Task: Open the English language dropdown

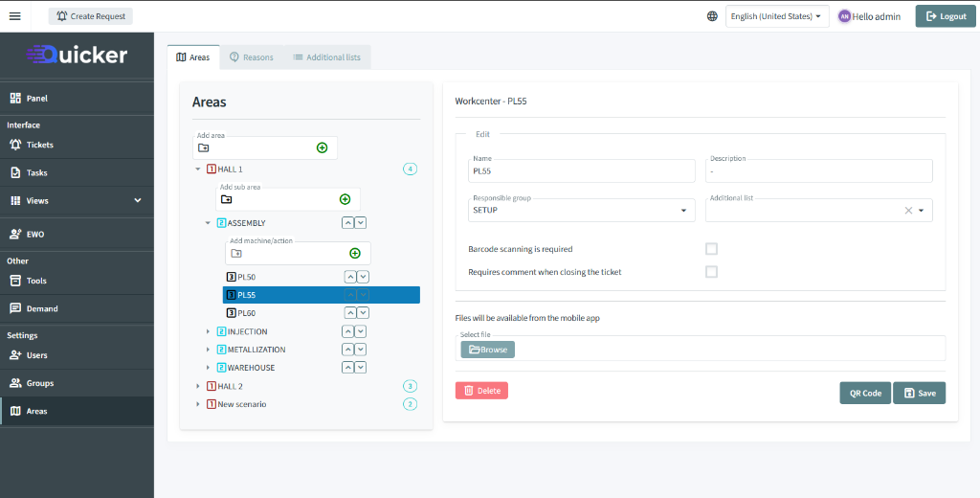Action: click(x=777, y=16)
